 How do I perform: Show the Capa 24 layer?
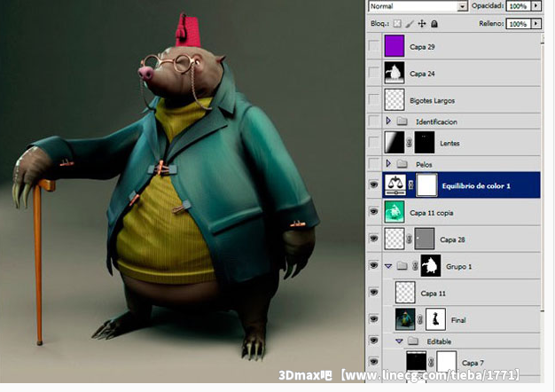coord(374,73)
